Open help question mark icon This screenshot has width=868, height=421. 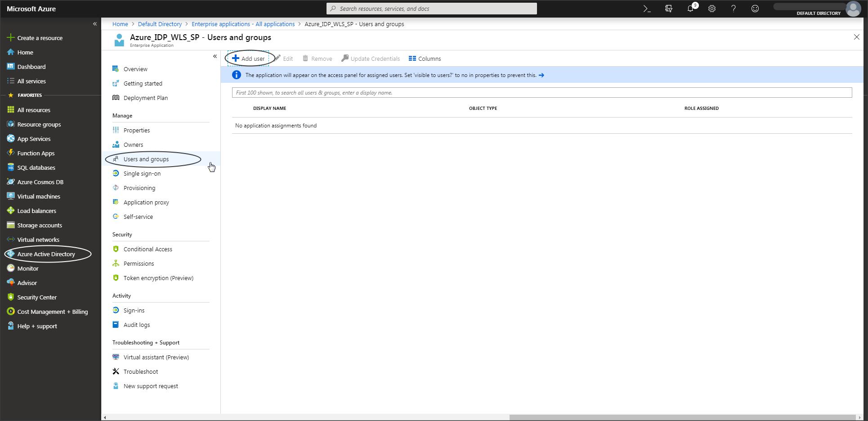(x=734, y=9)
